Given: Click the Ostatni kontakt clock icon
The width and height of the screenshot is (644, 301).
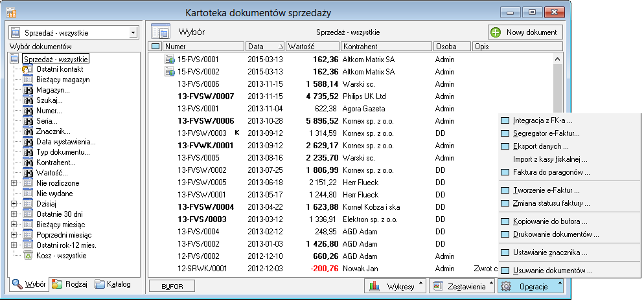Looking at the screenshot, I should (x=27, y=69).
